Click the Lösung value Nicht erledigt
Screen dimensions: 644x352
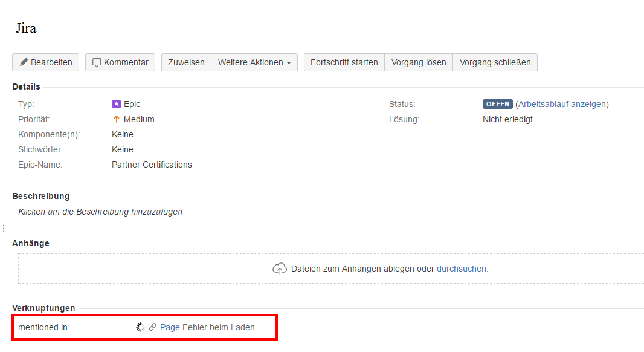507,119
